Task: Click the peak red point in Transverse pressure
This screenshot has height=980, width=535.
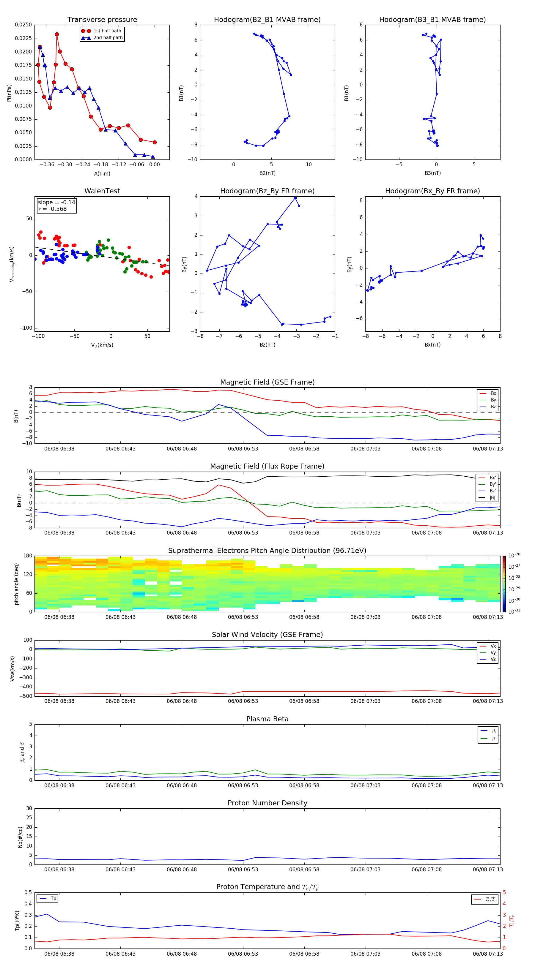Action: 57,34
